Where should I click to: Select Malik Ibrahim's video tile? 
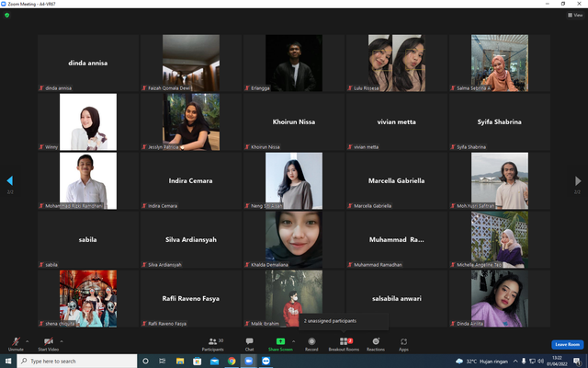[x=294, y=298]
